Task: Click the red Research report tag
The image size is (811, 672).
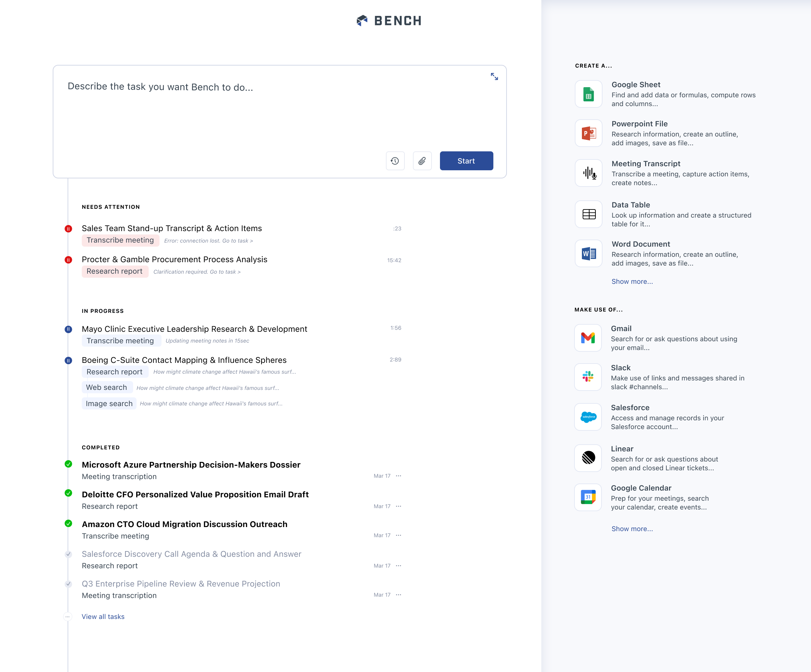Action: pyautogui.click(x=115, y=272)
